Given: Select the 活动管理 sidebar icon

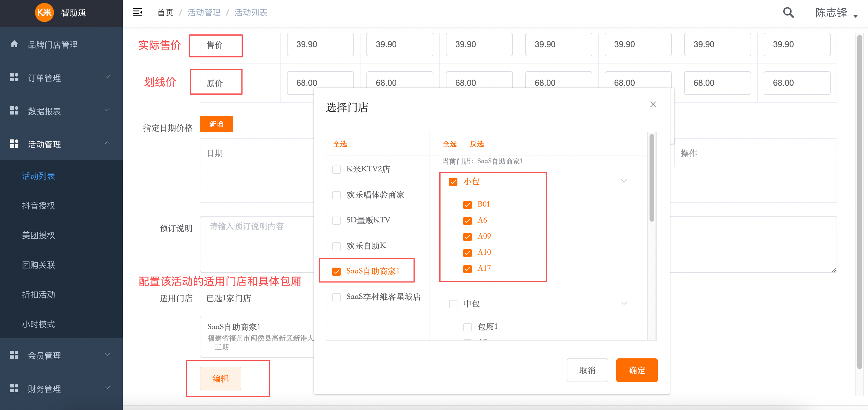Looking at the screenshot, I should [14, 144].
